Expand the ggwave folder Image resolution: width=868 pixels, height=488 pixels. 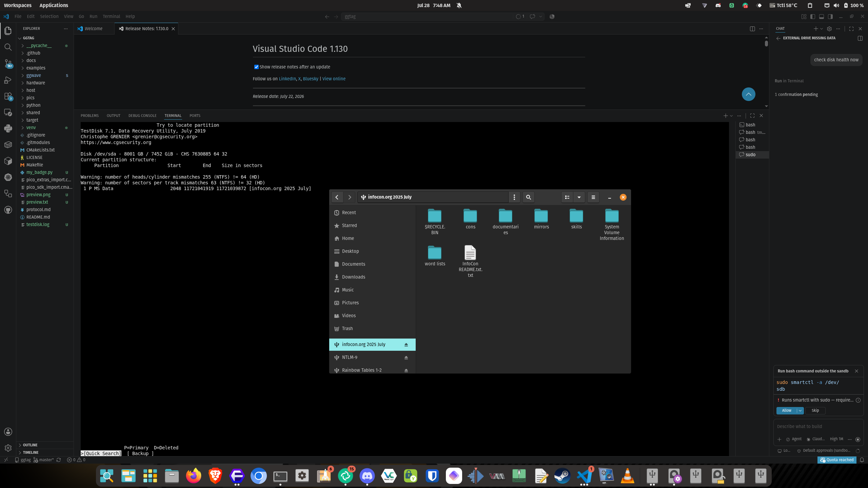34,76
